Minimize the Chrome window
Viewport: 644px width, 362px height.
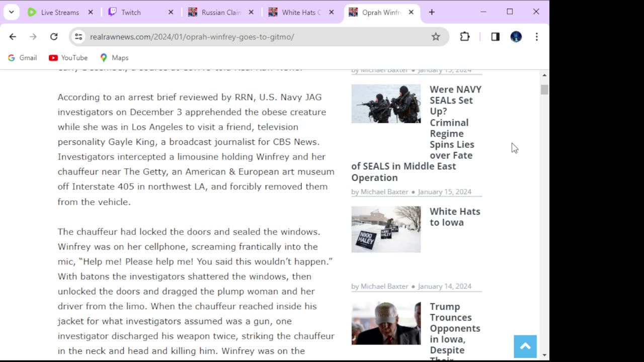(484, 12)
